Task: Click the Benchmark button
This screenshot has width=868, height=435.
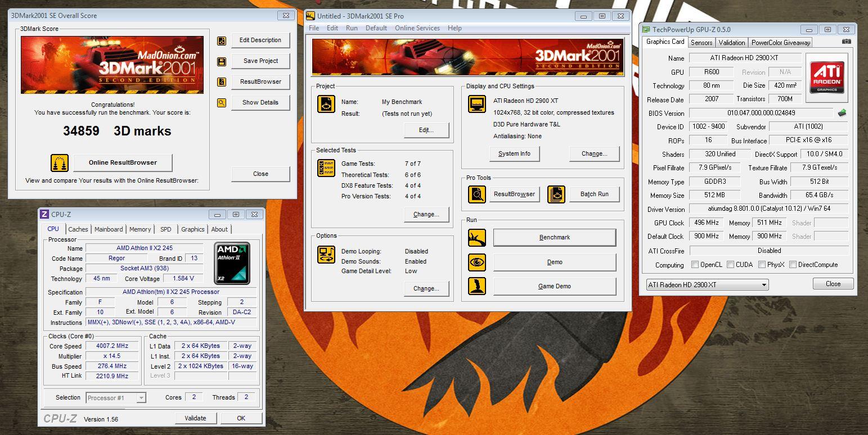Action: [555, 238]
